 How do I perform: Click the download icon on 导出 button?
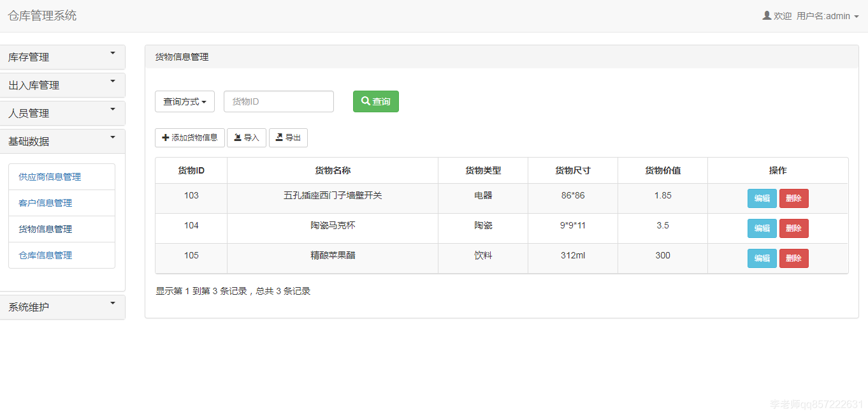280,137
